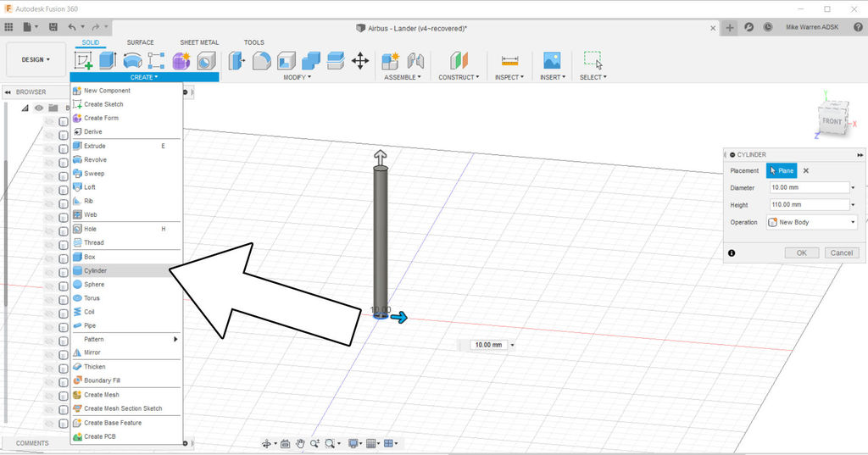Viewport: 868px width, 455px height.
Task: Click the Diameter 10.00 mm input field
Action: click(x=809, y=187)
